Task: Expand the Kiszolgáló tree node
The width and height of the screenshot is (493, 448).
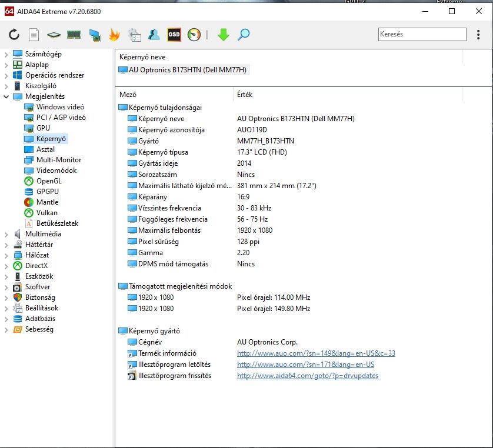Action: point(6,86)
